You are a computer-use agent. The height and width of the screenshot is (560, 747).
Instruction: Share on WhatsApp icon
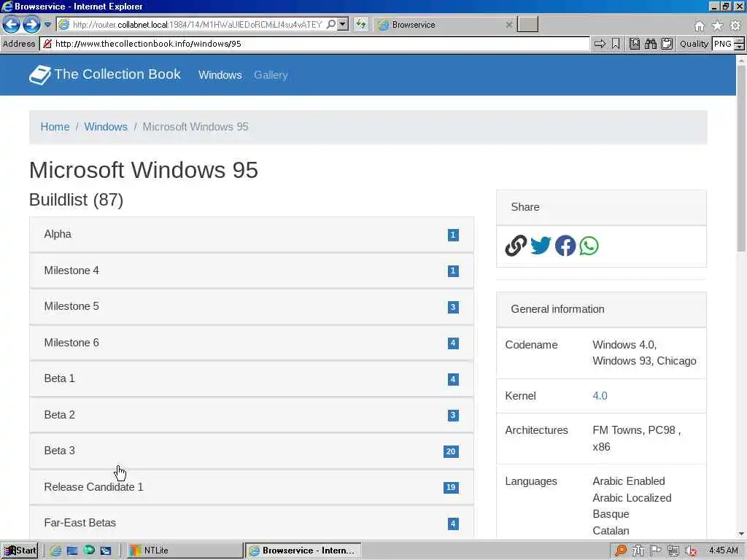(589, 246)
